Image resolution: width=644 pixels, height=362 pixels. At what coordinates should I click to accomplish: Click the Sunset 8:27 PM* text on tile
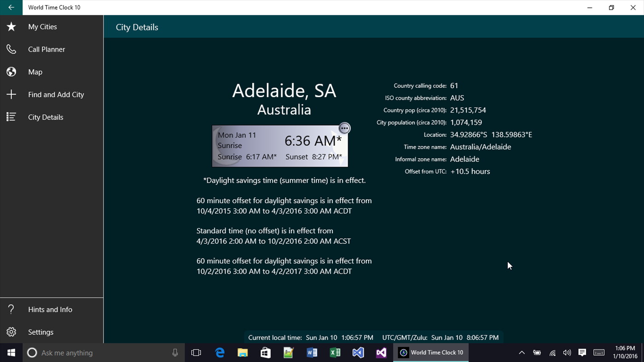coord(313,157)
